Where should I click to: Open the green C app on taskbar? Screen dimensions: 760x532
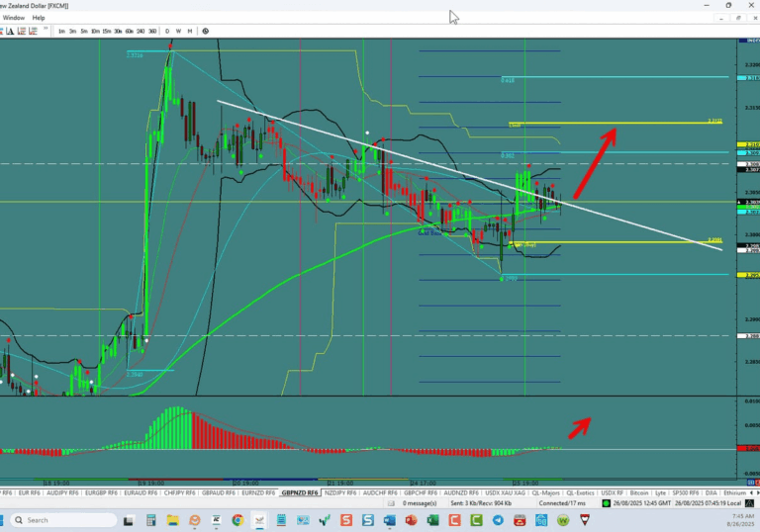click(476, 520)
